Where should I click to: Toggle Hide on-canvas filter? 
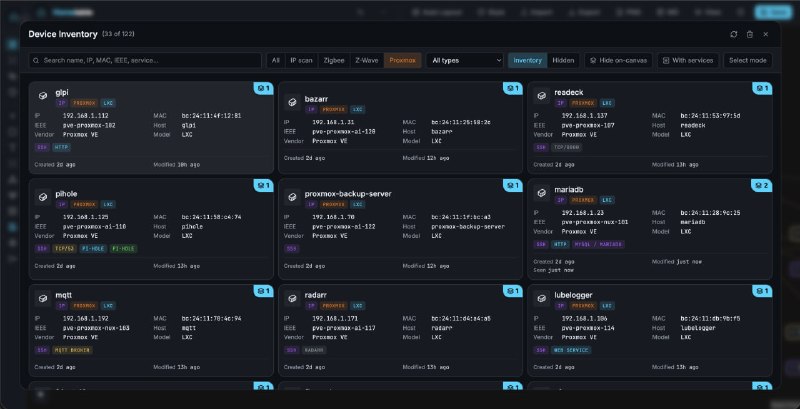[618, 60]
